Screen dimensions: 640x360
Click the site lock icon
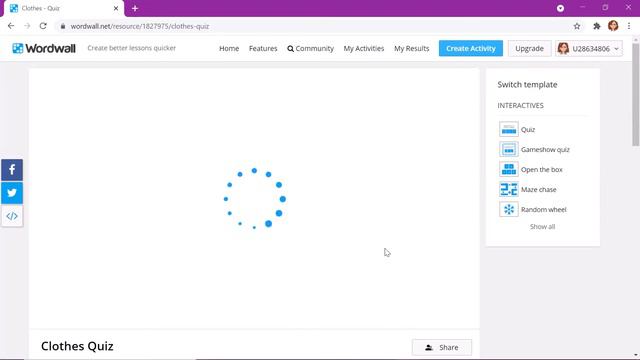[x=62, y=26]
